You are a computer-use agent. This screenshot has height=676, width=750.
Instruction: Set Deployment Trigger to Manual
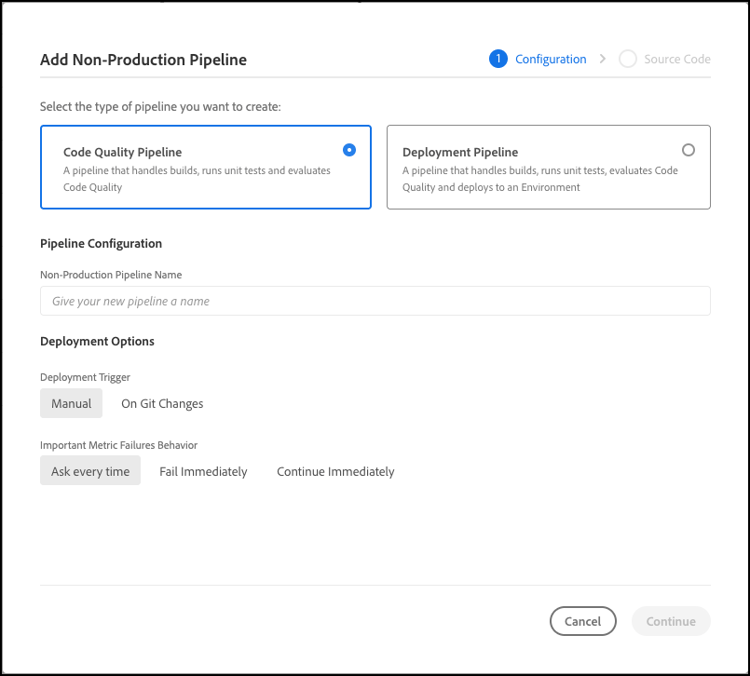click(x=71, y=404)
